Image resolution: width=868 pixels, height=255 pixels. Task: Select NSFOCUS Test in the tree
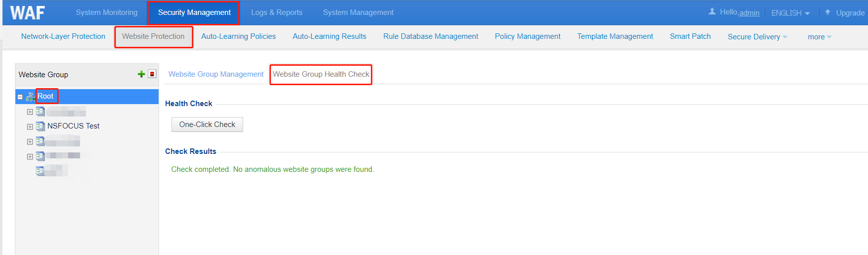click(73, 126)
